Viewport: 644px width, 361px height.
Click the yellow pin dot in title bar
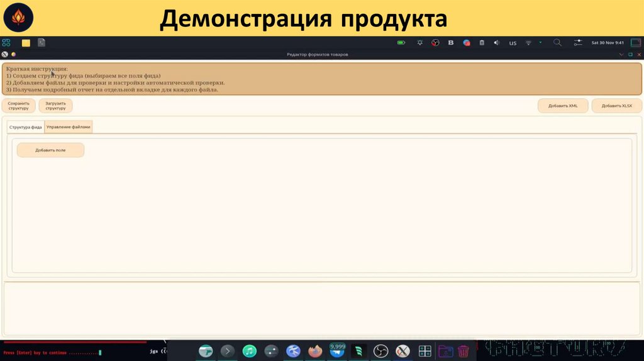point(14,54)
